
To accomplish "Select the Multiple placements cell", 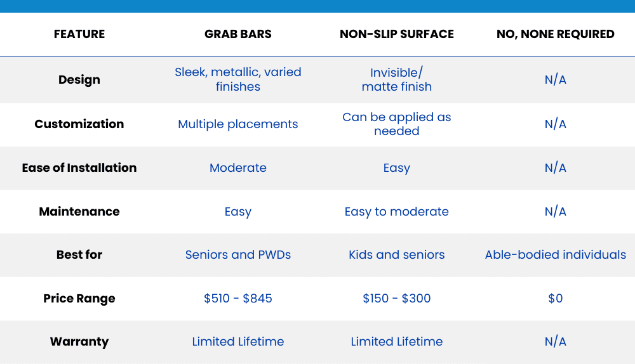I will [238, 124].
